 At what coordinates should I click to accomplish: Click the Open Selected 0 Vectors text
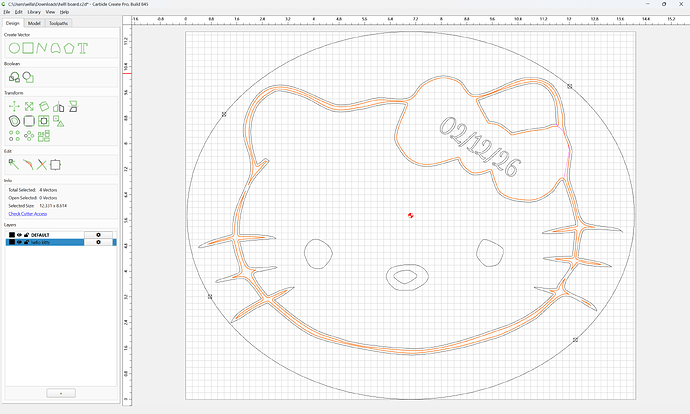(33, 198)
